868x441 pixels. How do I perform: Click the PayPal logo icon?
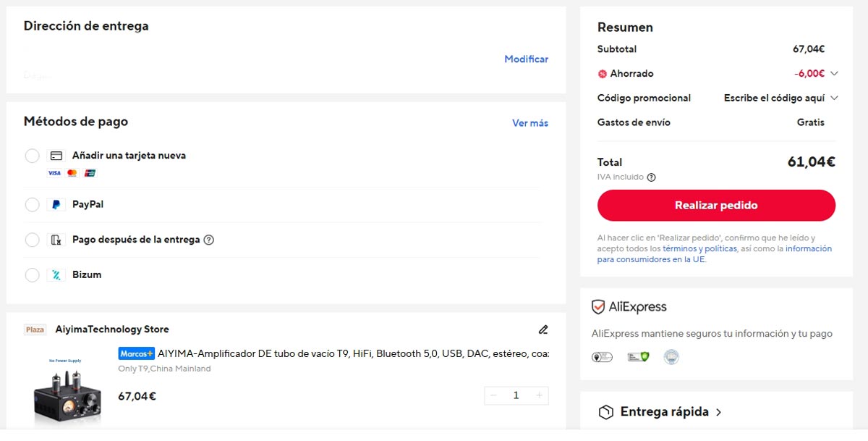point(56,205)
